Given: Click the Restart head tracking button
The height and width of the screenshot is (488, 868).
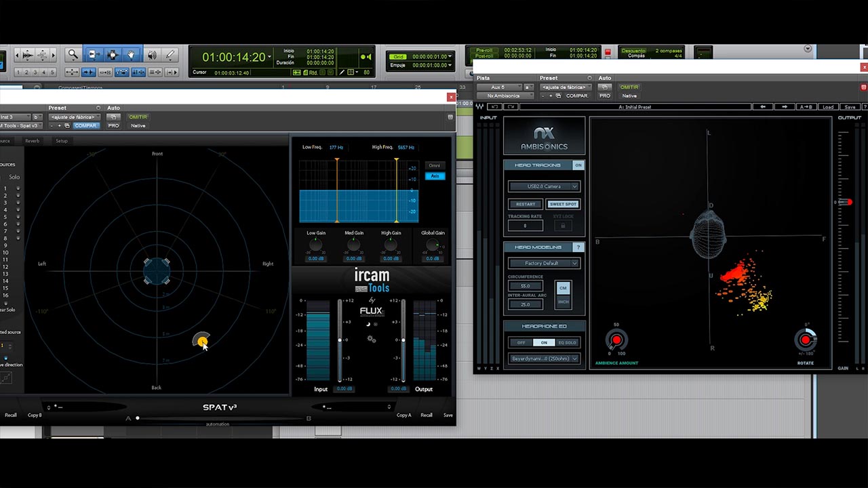Looking at the screenshot, I should 526,204.
